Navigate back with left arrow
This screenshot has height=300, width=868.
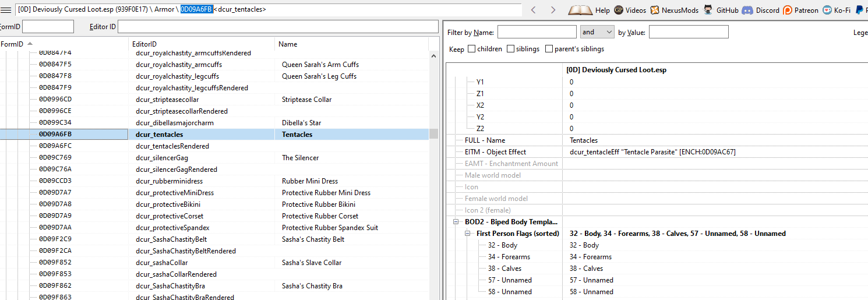[x=533, y=10]
